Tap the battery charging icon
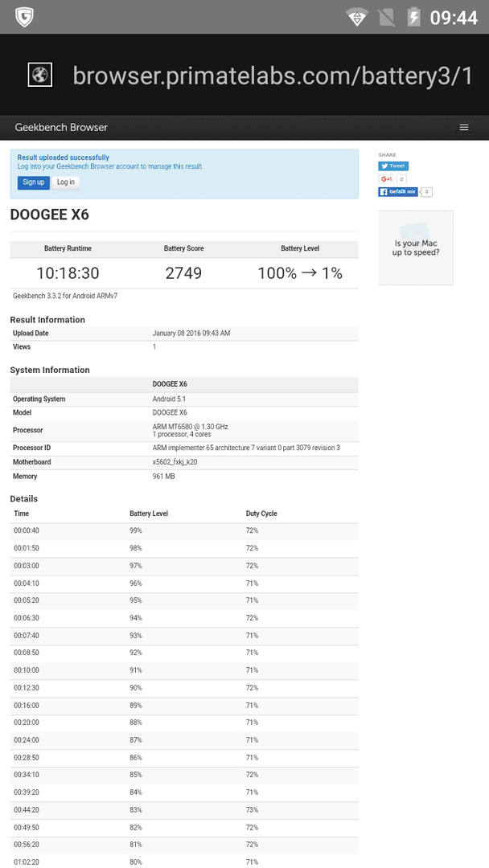 (413, 17)
